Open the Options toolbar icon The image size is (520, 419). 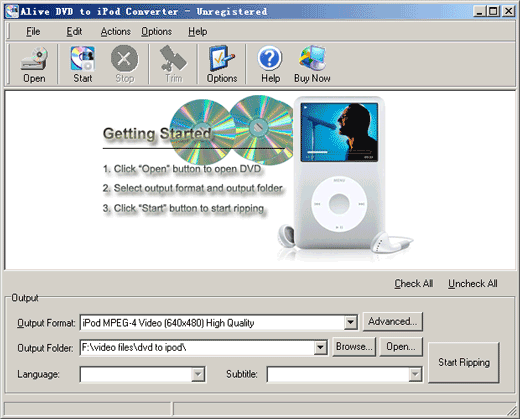(222, 59)
